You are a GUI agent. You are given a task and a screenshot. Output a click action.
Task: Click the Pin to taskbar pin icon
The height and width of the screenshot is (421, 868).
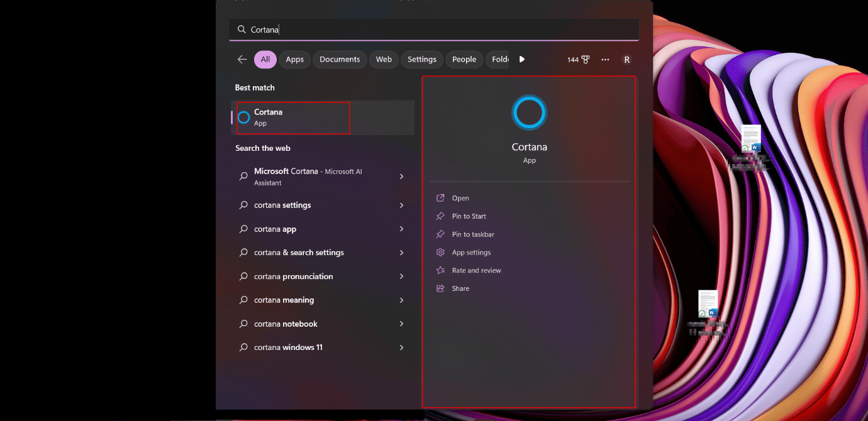tap(440, 234)
